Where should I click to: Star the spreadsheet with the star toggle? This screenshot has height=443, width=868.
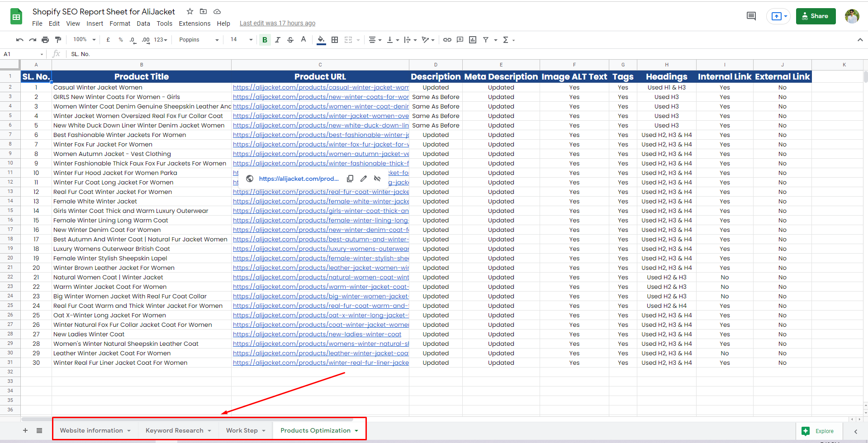pos(190,11)
